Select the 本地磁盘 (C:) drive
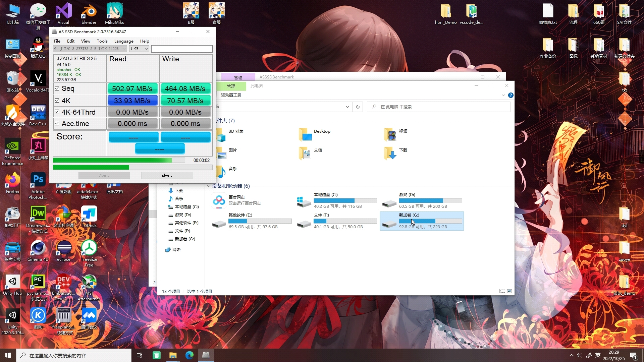 (x=337, y=201)
